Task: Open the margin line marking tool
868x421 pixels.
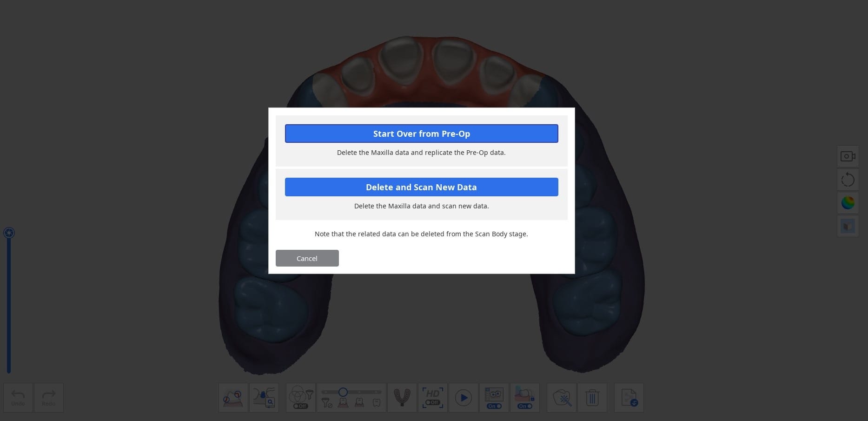Action: coord(233,397)
